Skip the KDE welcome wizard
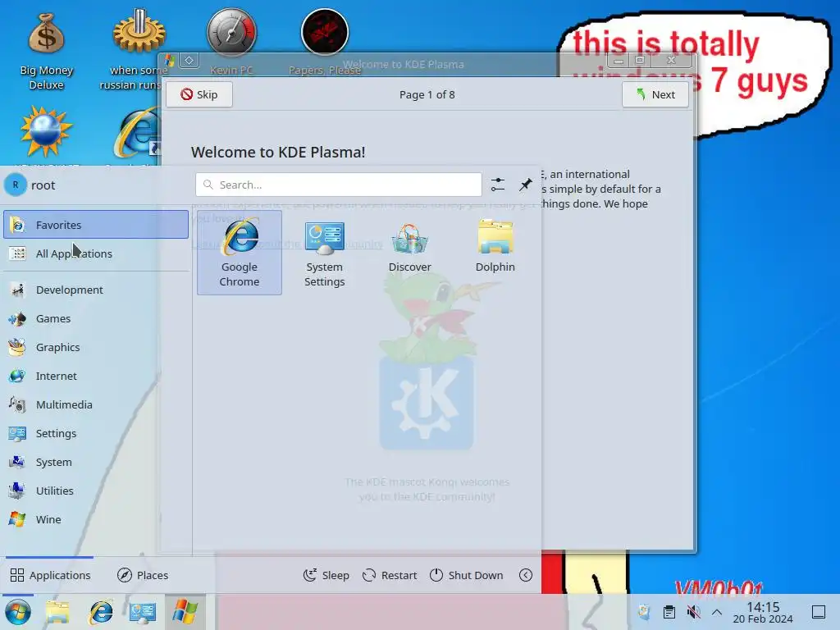 tap(199, 94)
